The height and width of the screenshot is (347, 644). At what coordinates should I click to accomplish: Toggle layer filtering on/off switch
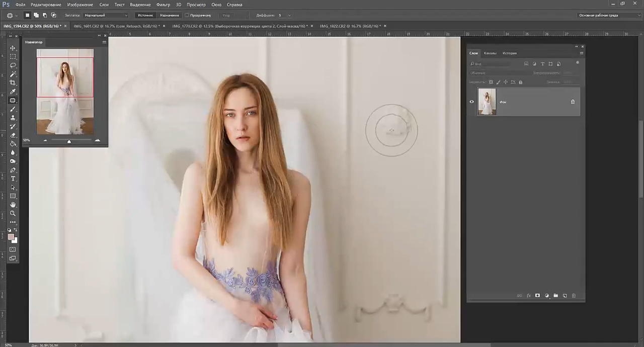(x=578, y=63)
